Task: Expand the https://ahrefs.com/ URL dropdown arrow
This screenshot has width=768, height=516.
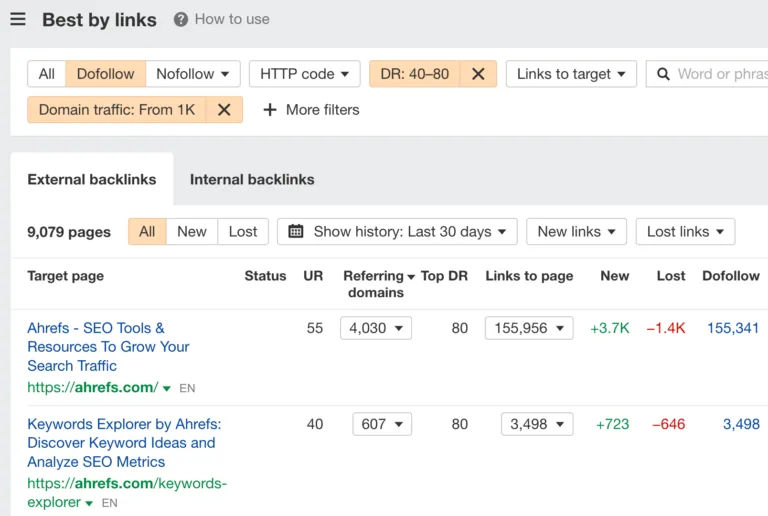Action: [x=167, y=389]
